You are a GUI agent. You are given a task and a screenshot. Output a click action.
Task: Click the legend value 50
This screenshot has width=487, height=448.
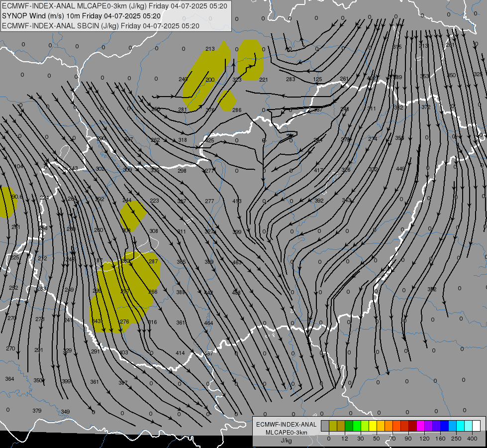(x=377, y=439)
